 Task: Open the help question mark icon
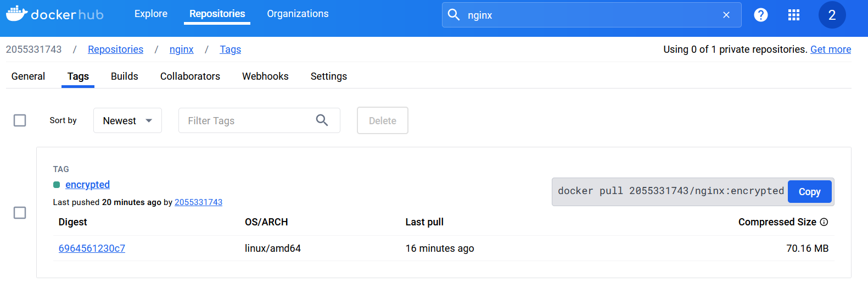(761, 15)
